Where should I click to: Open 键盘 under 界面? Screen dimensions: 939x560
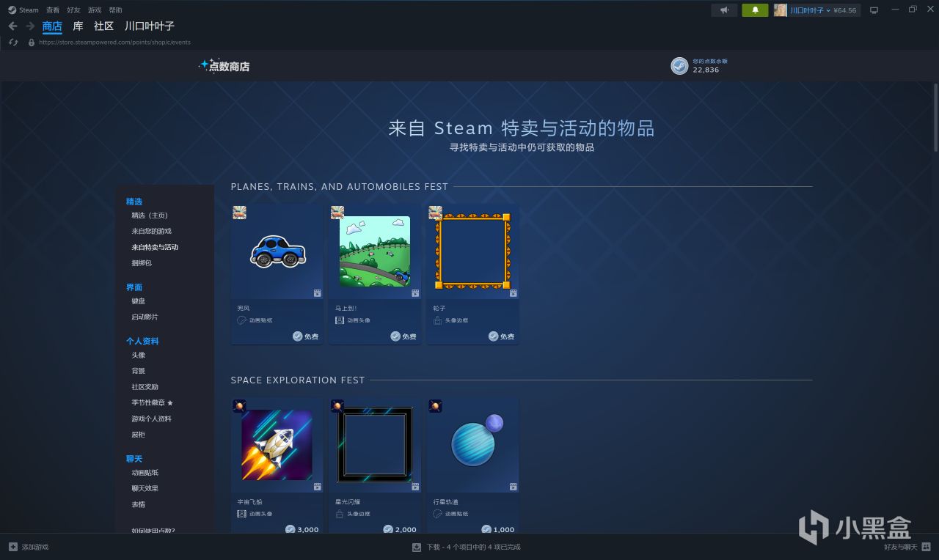click(x=138, y=301)
